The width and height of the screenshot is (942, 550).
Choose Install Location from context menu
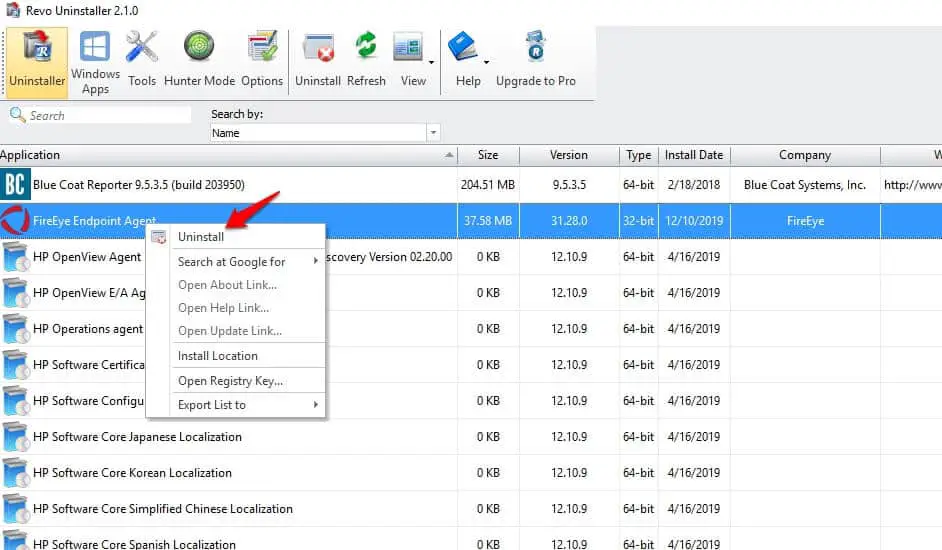pos(217,356)
